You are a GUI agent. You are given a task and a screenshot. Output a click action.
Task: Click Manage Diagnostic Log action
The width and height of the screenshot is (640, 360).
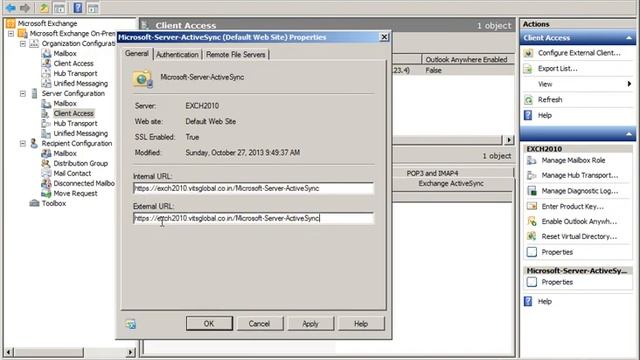pyautogui.click(x=580, y=191)
